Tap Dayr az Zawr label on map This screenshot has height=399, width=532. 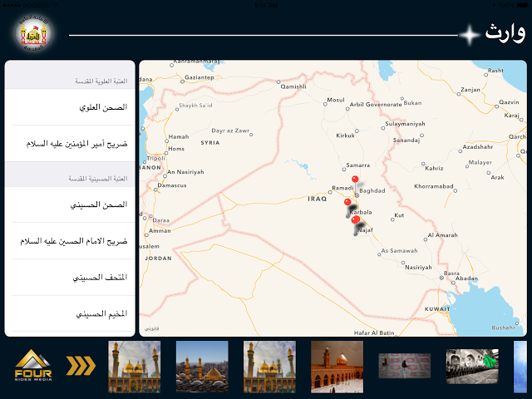pyautogui.click(x=230, y=131)
